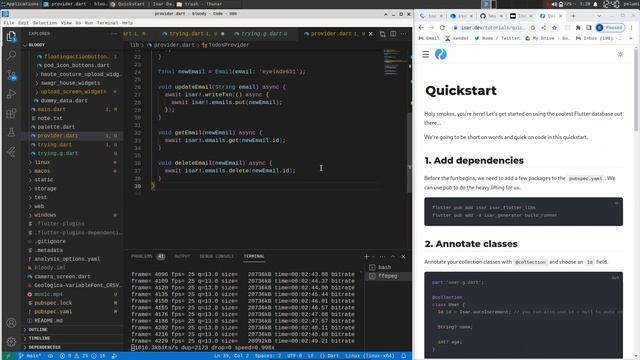The height and width of the screenshot is (360, 640).
Task: Open editor more actions ellipsis
Action: tap(403, 34)
